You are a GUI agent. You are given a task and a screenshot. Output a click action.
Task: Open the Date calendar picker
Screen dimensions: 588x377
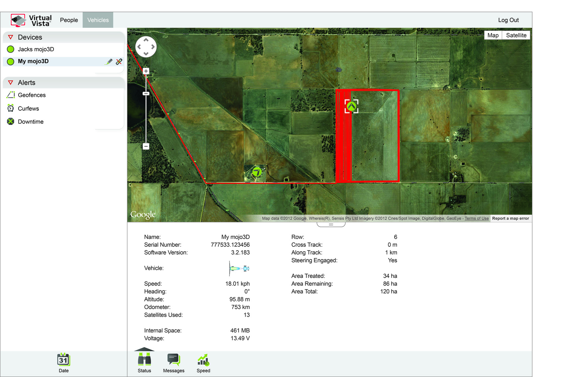click(63, 363)
